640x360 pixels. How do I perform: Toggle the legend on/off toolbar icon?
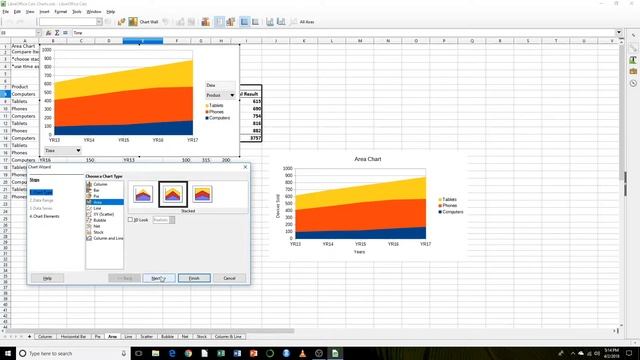point(219,22)
